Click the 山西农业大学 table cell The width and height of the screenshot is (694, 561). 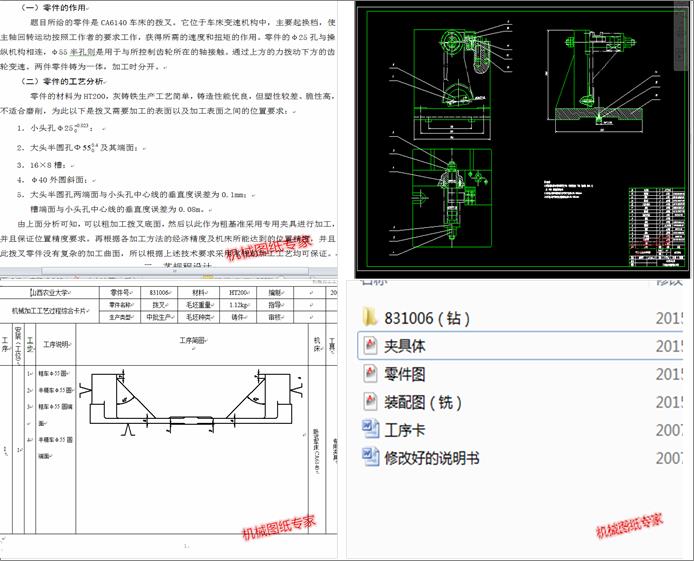click(50, 292)
